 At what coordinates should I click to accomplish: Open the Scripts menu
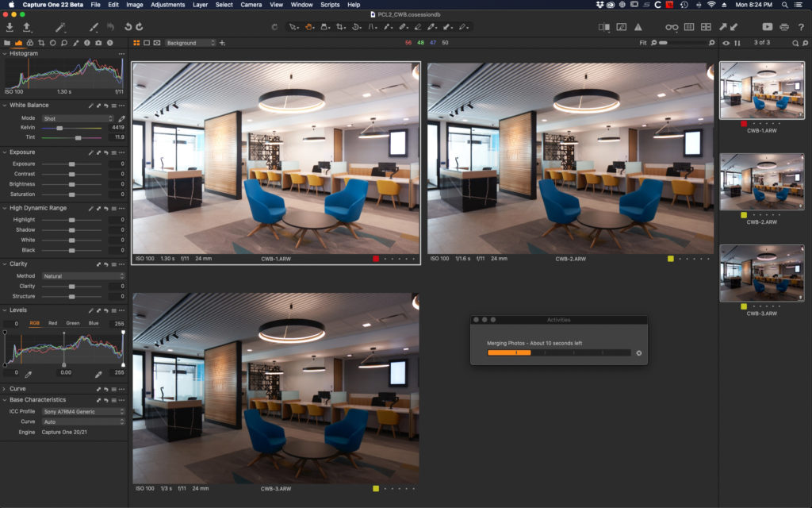coord(330,5)
